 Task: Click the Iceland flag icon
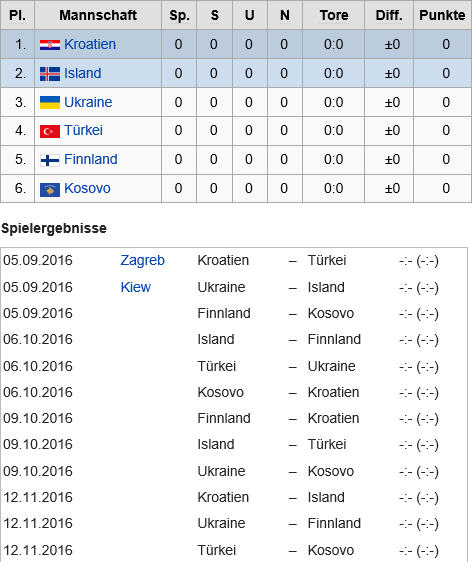(x=50, y=74)
